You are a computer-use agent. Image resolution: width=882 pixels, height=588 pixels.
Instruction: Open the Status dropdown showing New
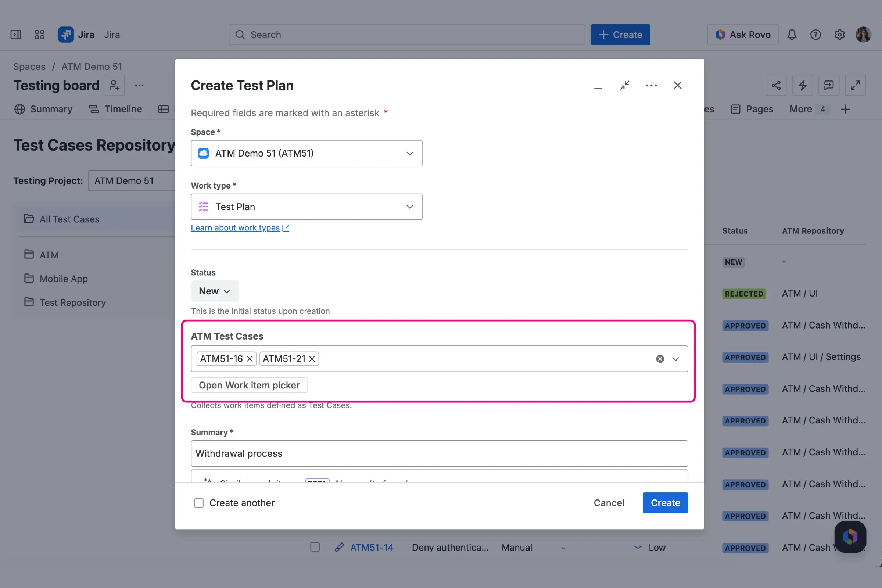point(214,291)
